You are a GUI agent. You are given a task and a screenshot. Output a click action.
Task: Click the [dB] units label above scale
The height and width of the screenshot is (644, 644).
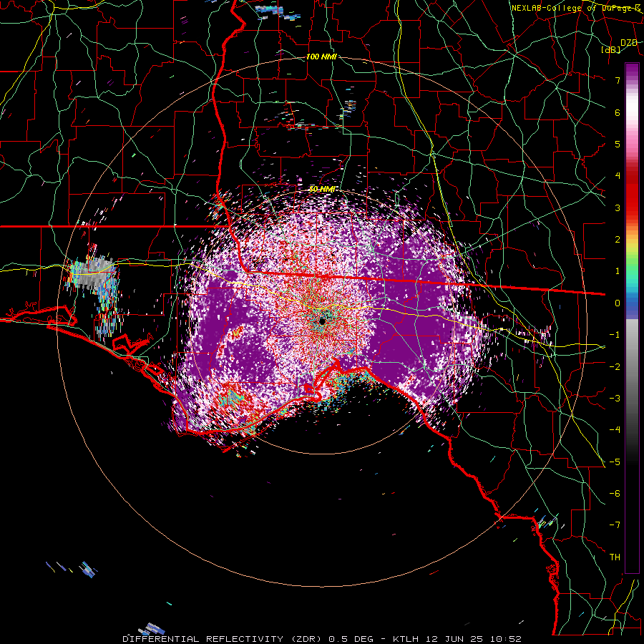pos(611,49)
